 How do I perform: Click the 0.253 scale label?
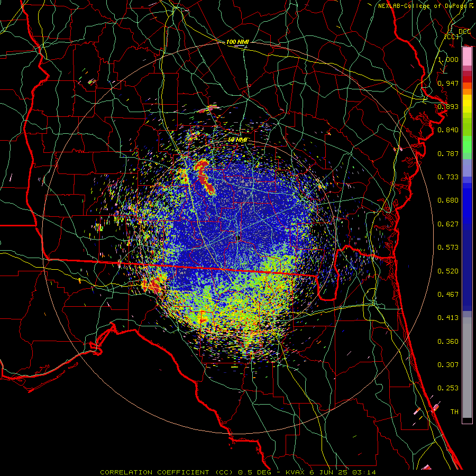point(448,388)
